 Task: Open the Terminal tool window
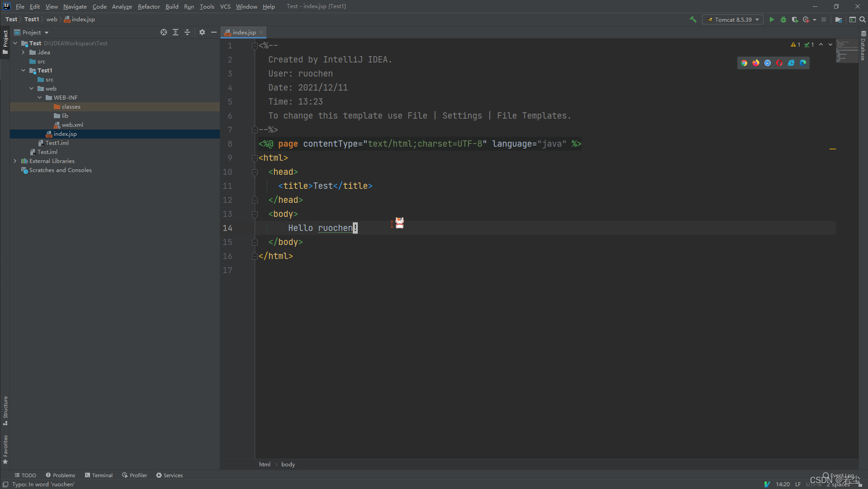click(x=99, y=475)
